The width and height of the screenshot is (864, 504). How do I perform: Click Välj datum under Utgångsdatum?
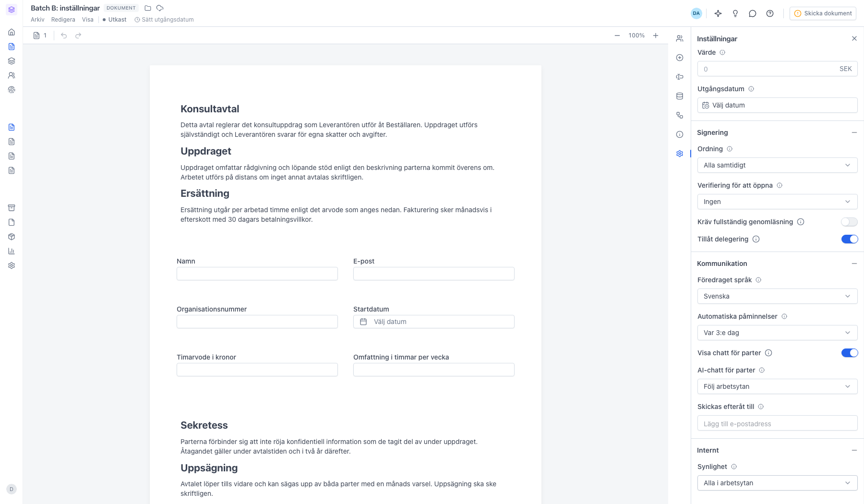(x=777, y=105)
